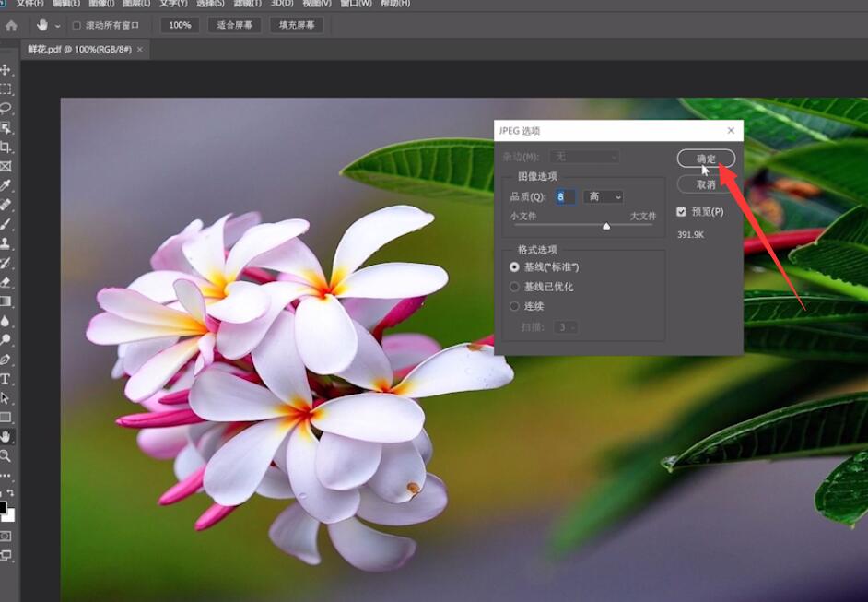Open the 图层(L) menu

(136, 4)
